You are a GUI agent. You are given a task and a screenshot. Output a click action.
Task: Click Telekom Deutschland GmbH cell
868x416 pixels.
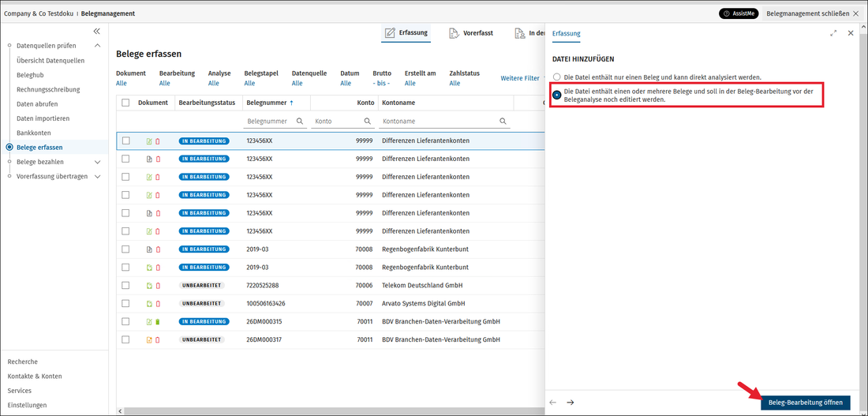pyautogui.click(x=422, y=285)
